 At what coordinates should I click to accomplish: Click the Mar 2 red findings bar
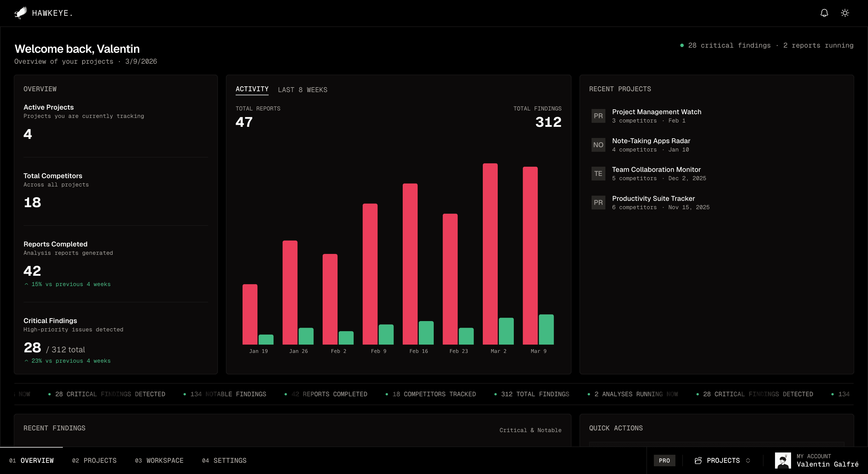coord(490,254)
